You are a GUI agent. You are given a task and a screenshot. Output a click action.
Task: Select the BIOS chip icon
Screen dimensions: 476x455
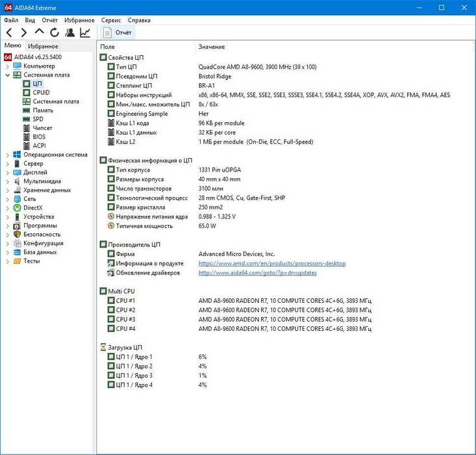[x=27, y=136]
